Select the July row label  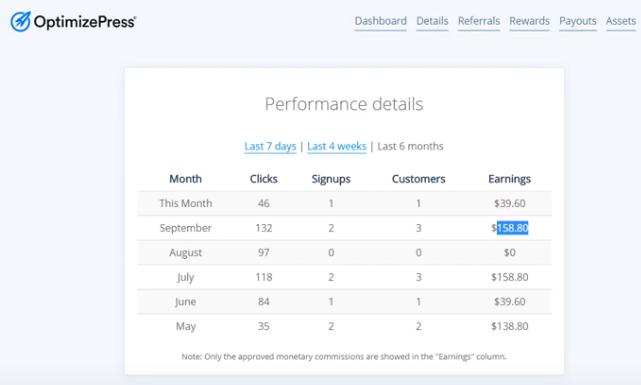(186, 277)
